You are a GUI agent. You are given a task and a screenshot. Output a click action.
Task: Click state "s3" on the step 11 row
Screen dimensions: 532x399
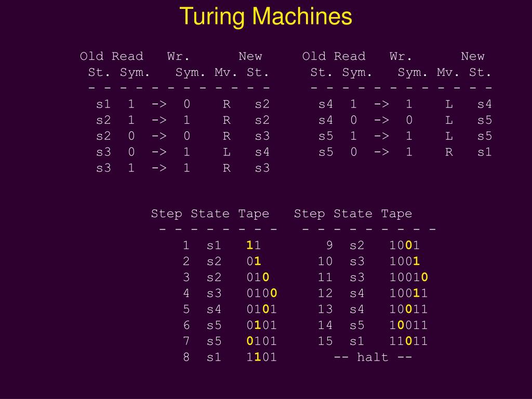point(357,277)
